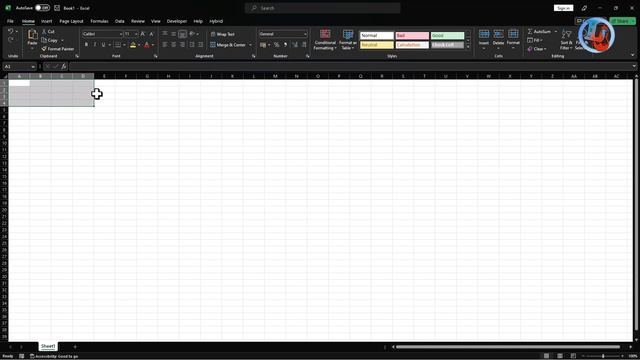Toggle the AutoSave switch
The height and width of the screenshot is (360, 640).
[x=42, y=8]
